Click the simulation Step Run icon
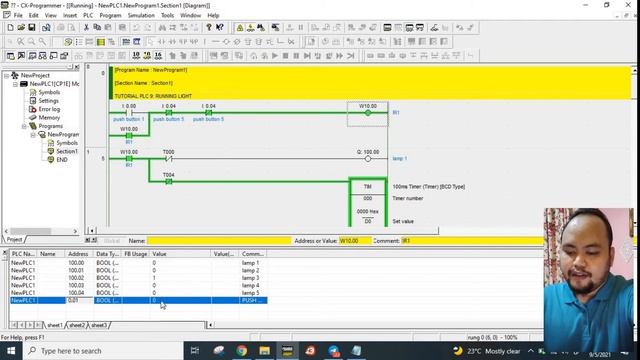This screenshot has height=360, width=640. (x=307, y=56)
